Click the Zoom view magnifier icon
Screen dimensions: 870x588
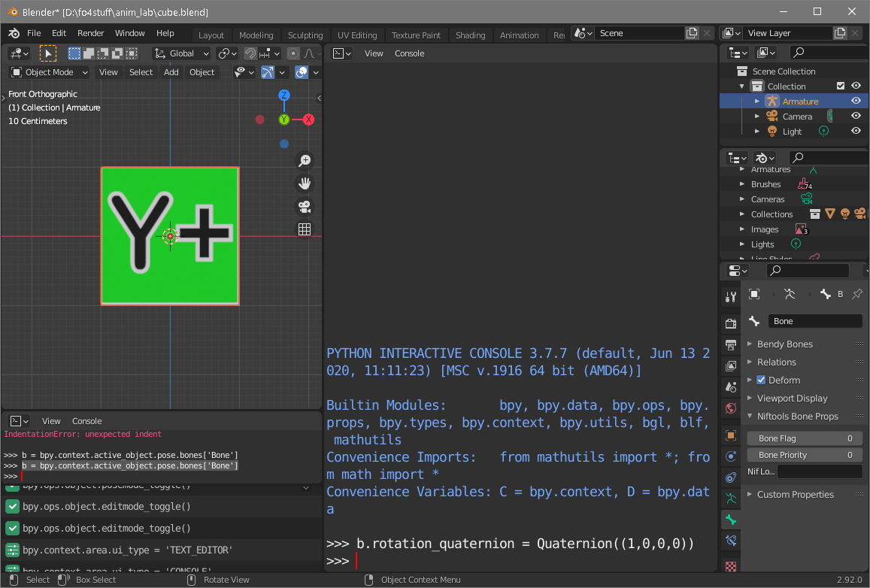(x=304, y=161)
